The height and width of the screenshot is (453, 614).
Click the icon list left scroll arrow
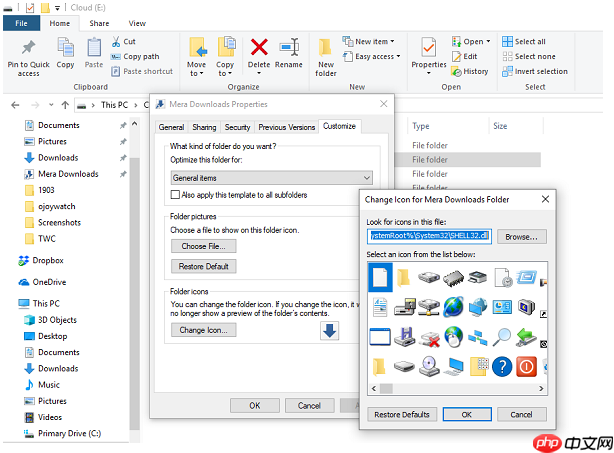pos(374,389)
